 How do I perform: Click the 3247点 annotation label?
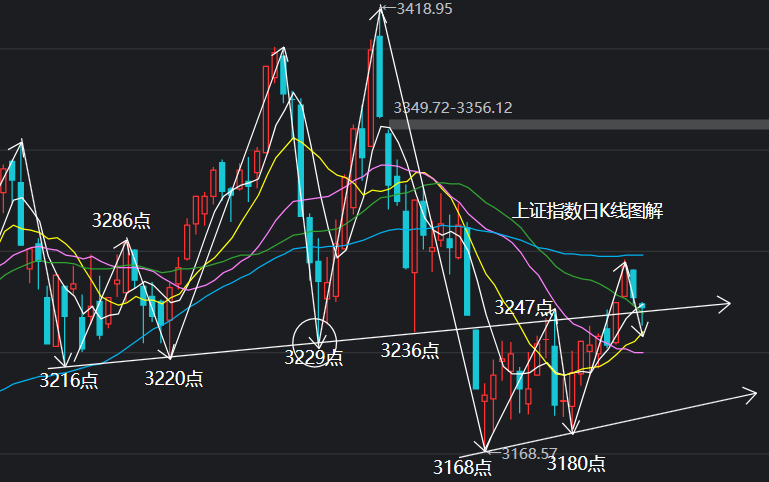(524, 307)
